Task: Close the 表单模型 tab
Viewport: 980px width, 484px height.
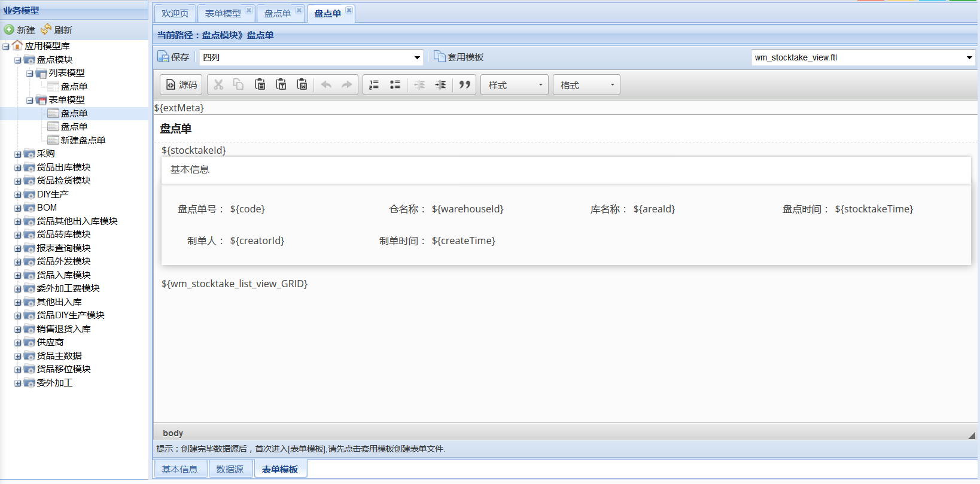Action: click(x=249, y=10)
